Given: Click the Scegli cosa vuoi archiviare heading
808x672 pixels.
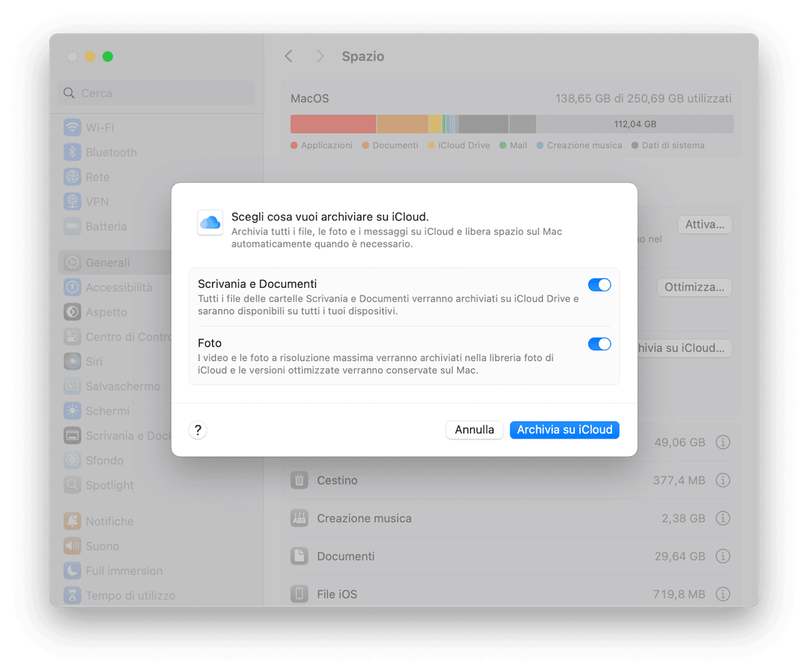Looking at the screenshot, I should point(330,217).
